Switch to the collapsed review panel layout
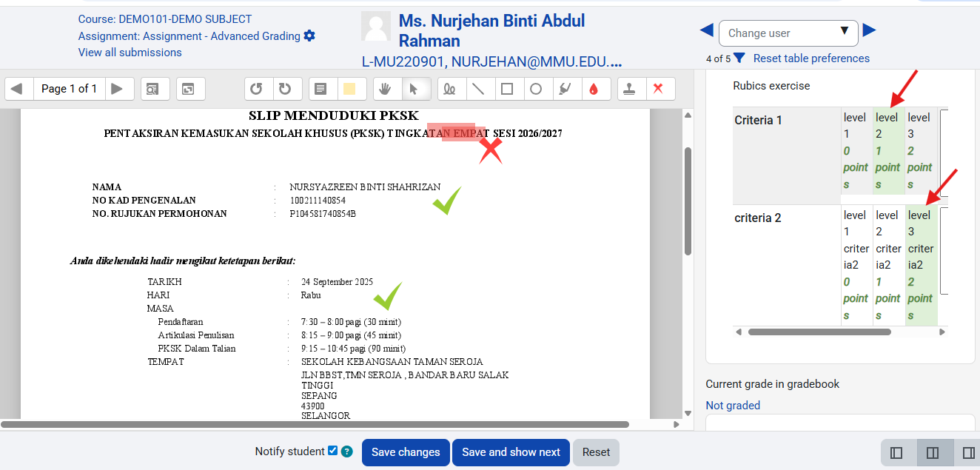 (896, 452)
